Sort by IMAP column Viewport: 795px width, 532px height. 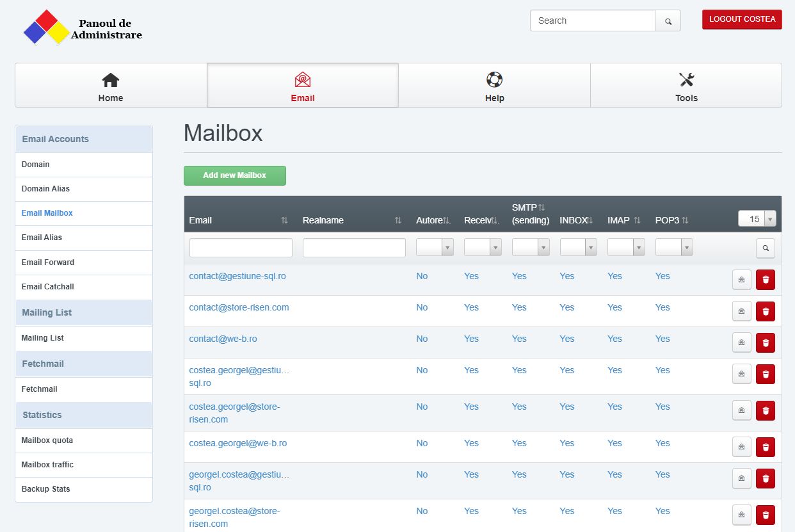[x=637, y=220]
